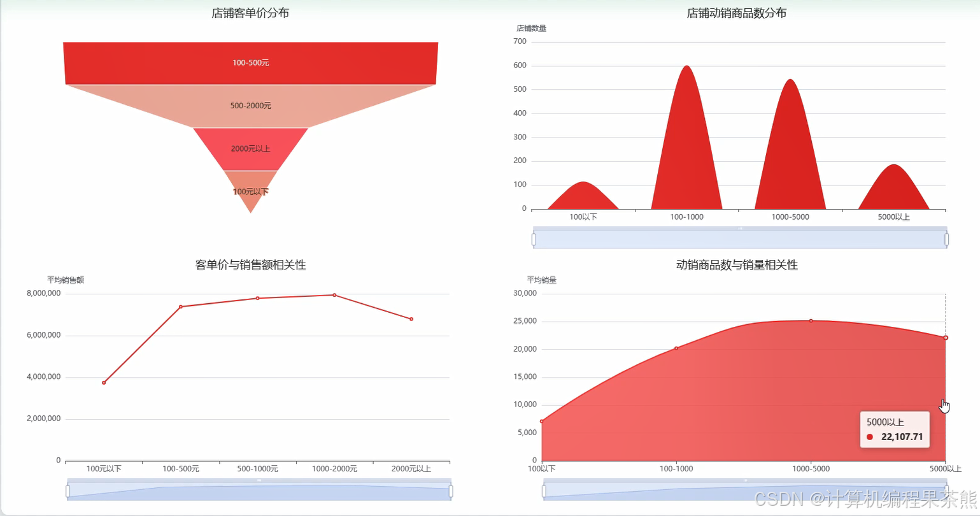Viewport: 980px width, 516px height.
Task: Click 500-1000元 data point on line chart
Action: 258,298
